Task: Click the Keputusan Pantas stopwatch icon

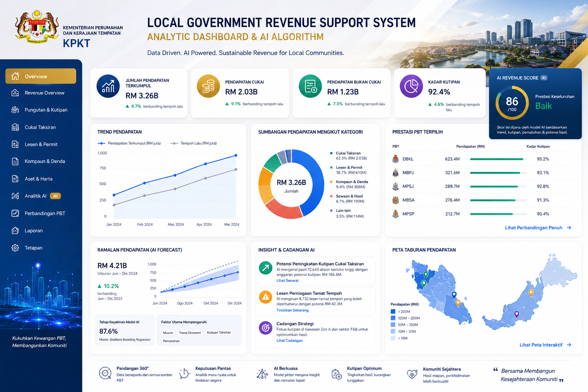Action: click(x=184, y=373)
